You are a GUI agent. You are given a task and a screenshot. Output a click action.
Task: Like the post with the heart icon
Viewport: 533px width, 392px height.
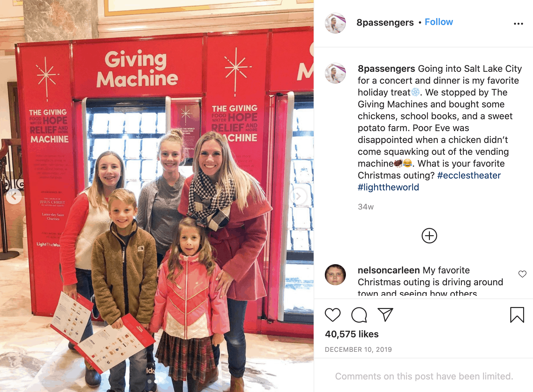(x=332, y=315)
